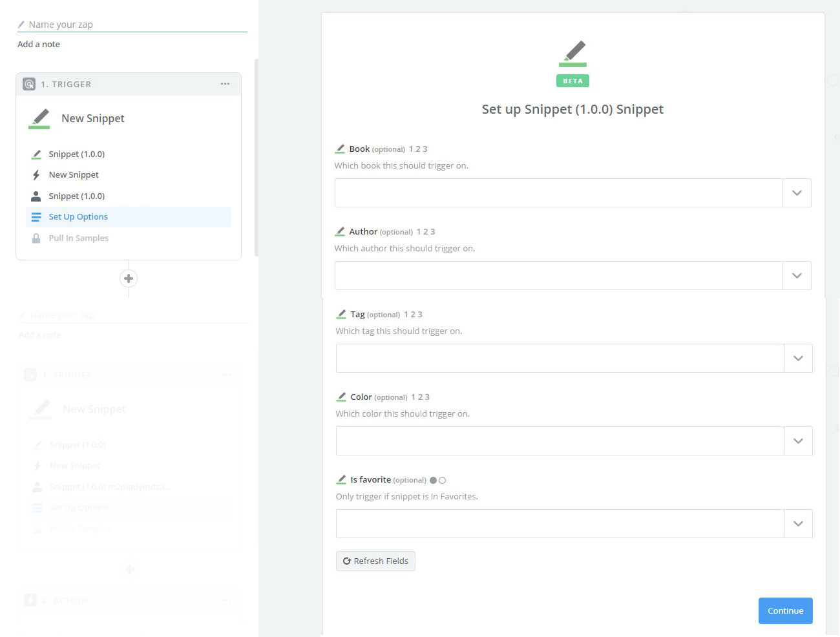The image size is (840, 637).
Task: Select Snippet (1.0.0) app step
Action: pyautogui.click(x=76, y=154)
